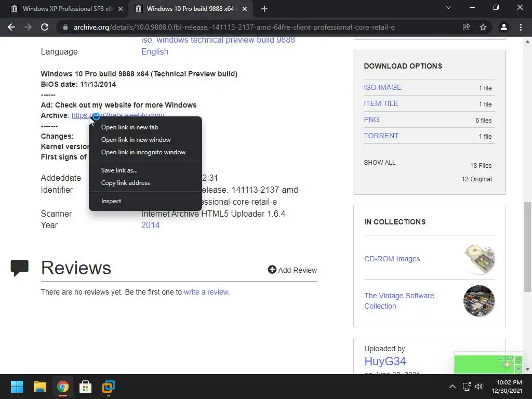
Task: Click the scrollbar up arrow
Action: [x=527, y=42]
